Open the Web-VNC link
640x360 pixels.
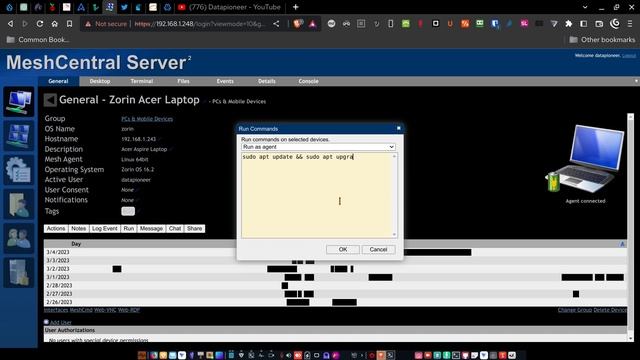pos(105,310)
